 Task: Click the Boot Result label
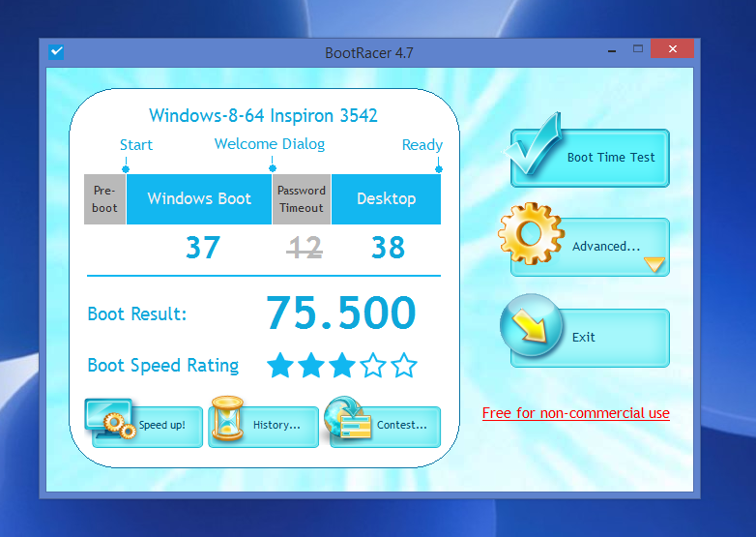pos(137,314)
